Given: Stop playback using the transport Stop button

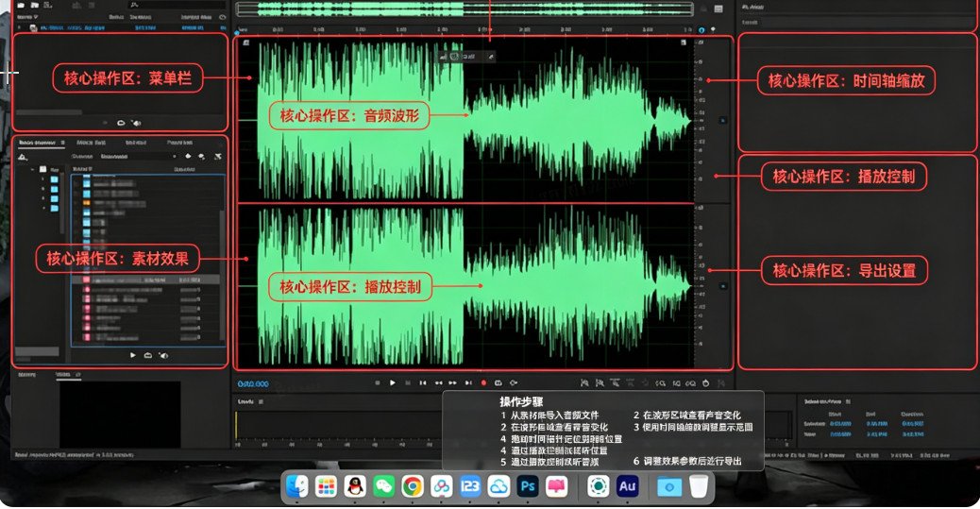Looking at the screenshot, I should (x=377, y=382).
